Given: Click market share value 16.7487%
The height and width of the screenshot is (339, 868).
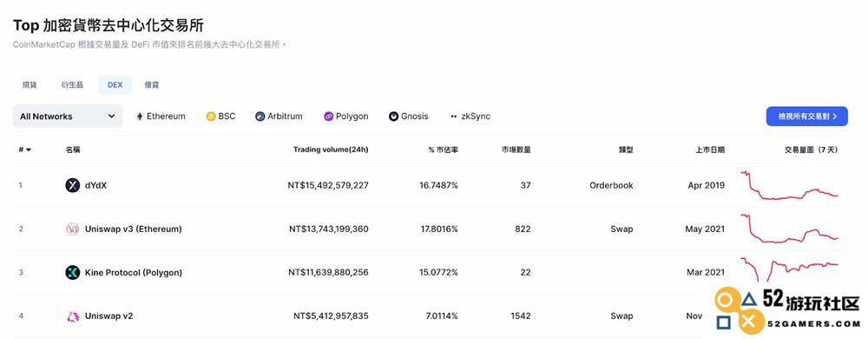Looking at the screenshot, I should [x=439, y=185].
